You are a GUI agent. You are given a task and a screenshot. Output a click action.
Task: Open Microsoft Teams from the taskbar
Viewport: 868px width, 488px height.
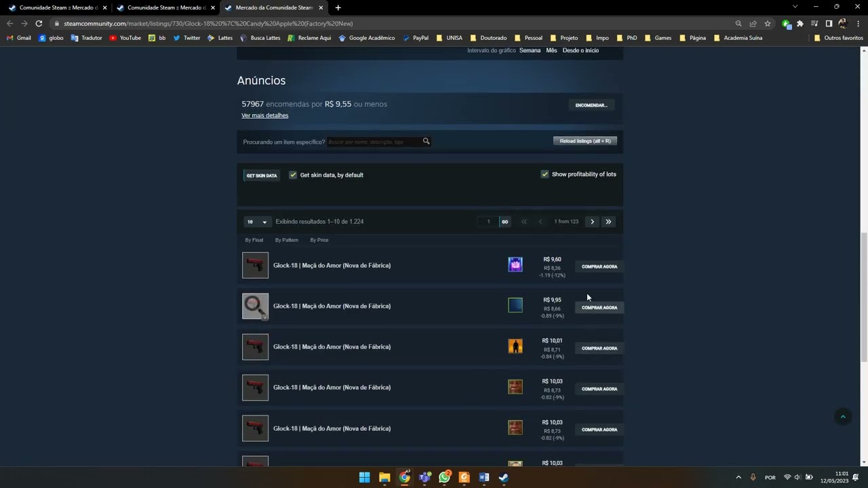click(x=425, y=477)
